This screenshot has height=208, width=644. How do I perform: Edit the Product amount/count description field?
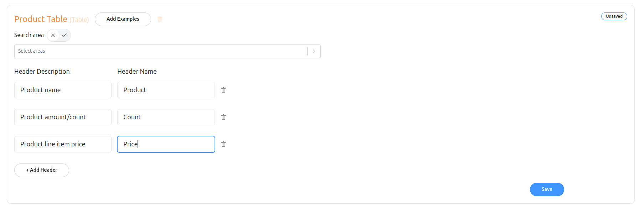coord(63,117)
